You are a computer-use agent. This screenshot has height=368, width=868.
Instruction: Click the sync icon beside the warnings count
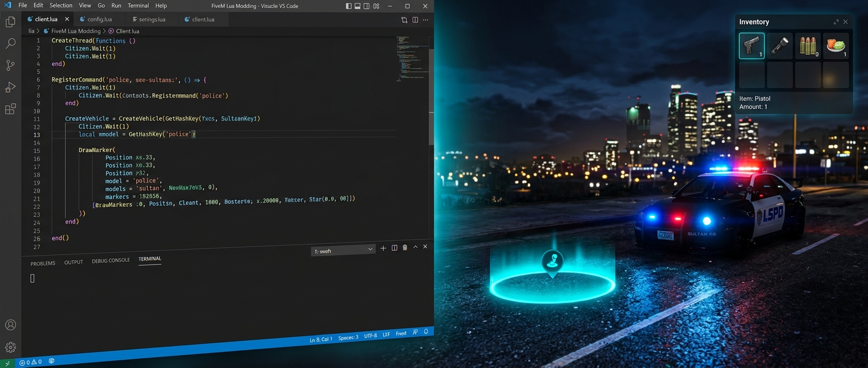52,361
